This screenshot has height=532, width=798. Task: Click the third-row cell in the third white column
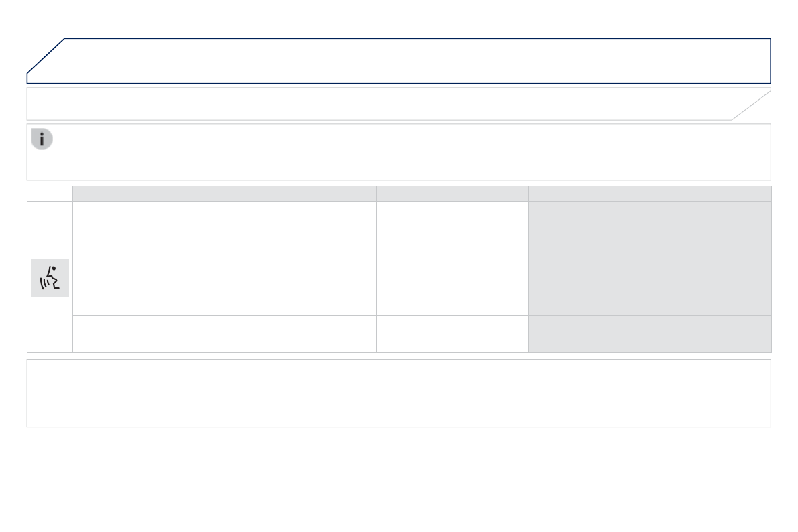tap(452, 296)
